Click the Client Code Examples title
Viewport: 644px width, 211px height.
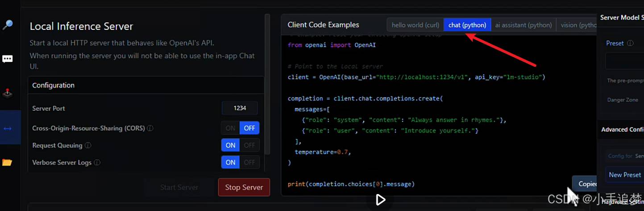(x=323, y=25)
